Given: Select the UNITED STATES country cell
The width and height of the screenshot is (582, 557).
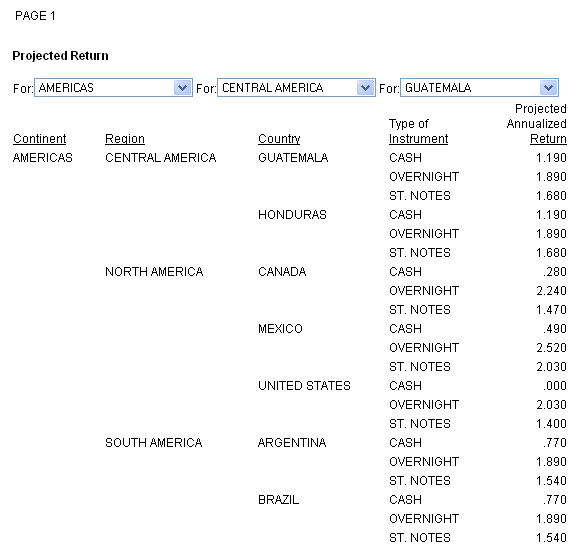Looking at the screenshot, I should (304, 386).
